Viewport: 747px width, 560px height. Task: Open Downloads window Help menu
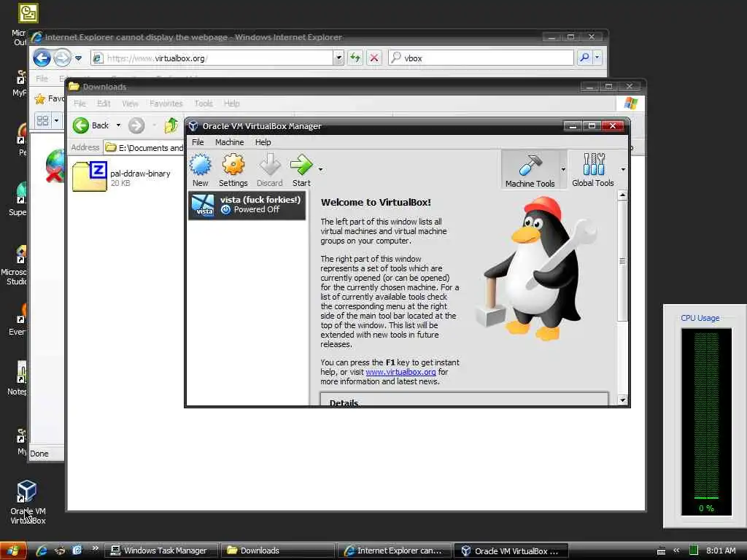(231, 104)
